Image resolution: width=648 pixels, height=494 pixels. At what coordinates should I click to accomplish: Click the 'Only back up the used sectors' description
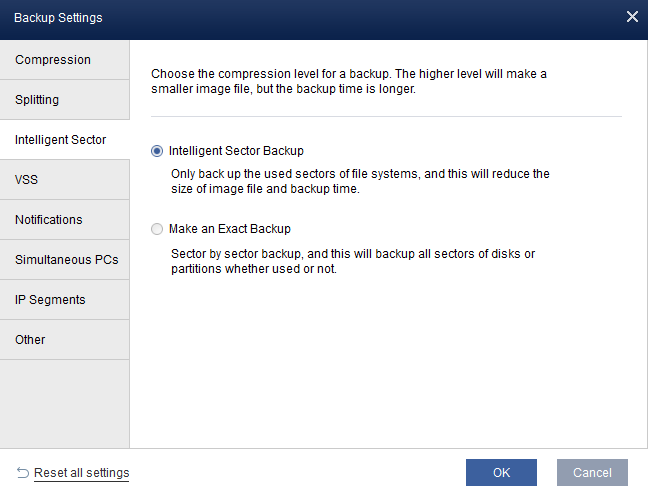pos(360,181)
